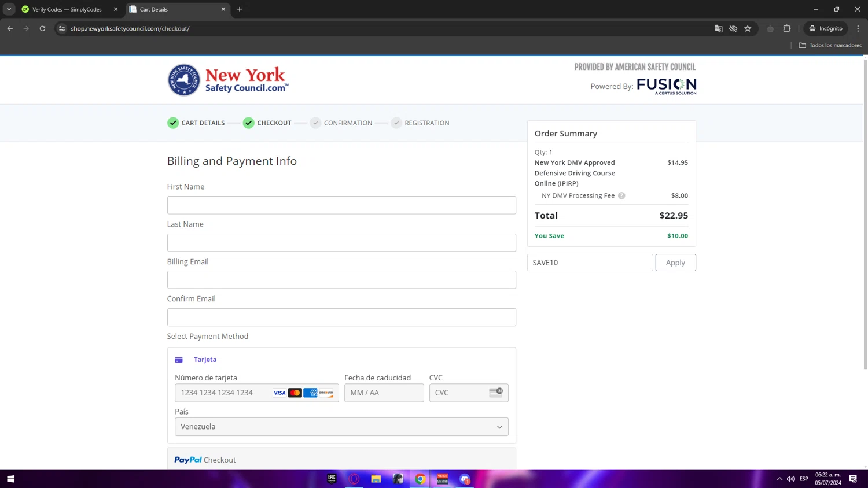Open Epic Games from the taskbar
868x488 pixels.
click(332, 479)
